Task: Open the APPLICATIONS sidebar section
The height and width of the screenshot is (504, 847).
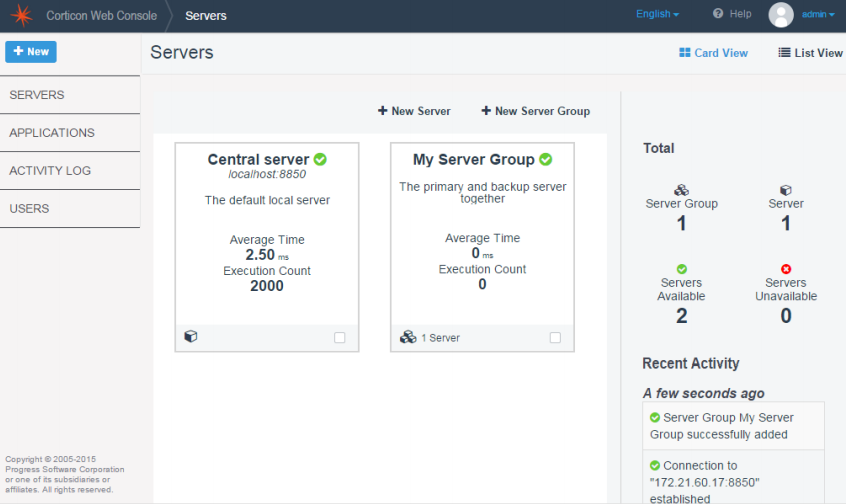Action: point(70,132)
